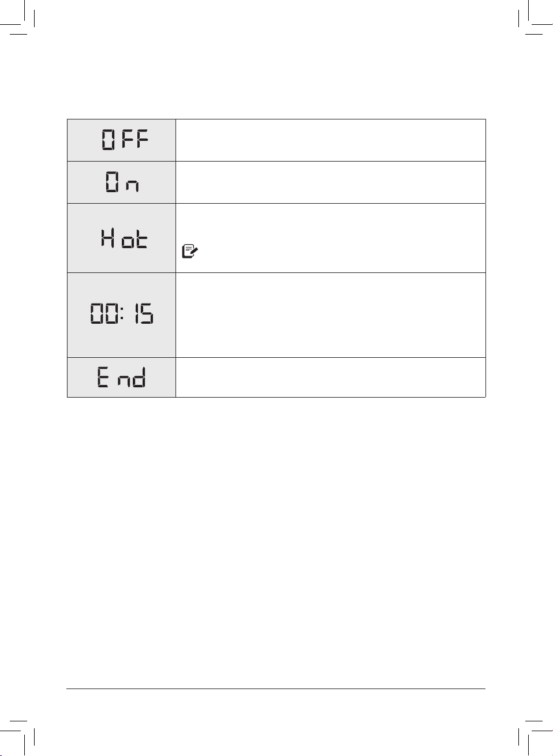Click the OFF segment display icon
Image resolution: width=553 pixels, height=756 pixels.
[x=125, y=140]
